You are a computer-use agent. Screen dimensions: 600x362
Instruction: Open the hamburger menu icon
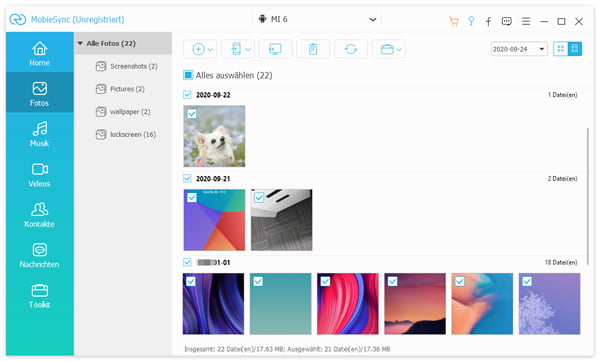(x=526, y=21)
